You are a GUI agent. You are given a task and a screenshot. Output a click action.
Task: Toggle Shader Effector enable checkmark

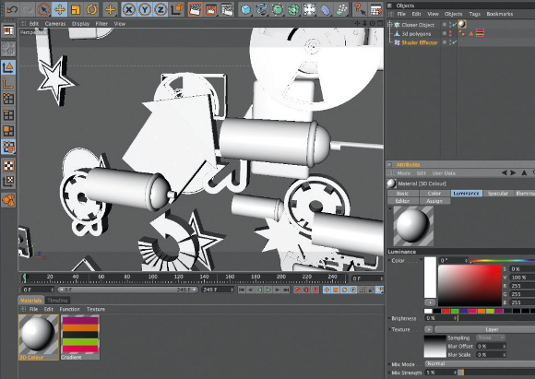(455, 43)
